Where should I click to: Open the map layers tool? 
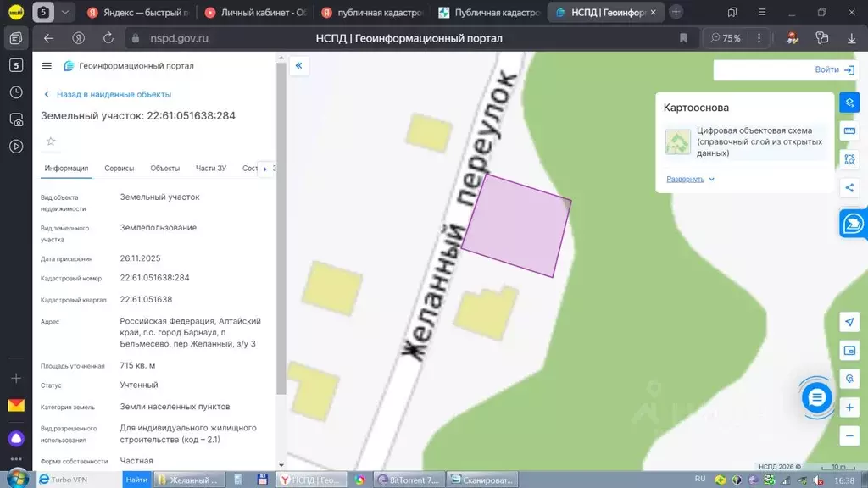[849, 102]
